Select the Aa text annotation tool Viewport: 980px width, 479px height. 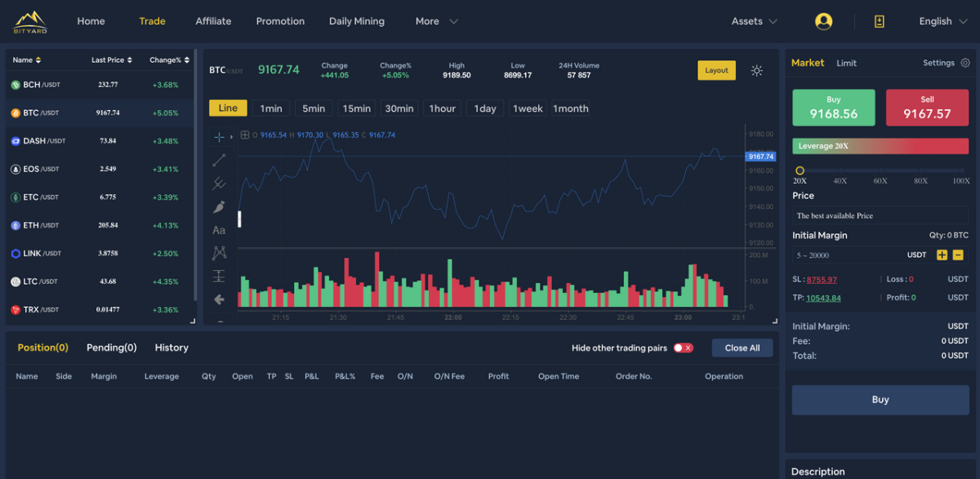click(219, 230)
